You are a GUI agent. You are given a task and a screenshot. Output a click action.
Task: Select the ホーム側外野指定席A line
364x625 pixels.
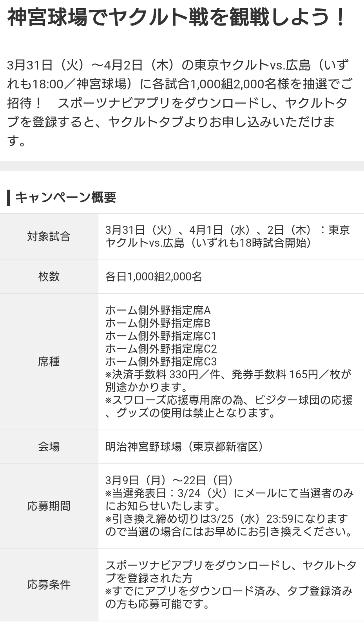point(158,310)
